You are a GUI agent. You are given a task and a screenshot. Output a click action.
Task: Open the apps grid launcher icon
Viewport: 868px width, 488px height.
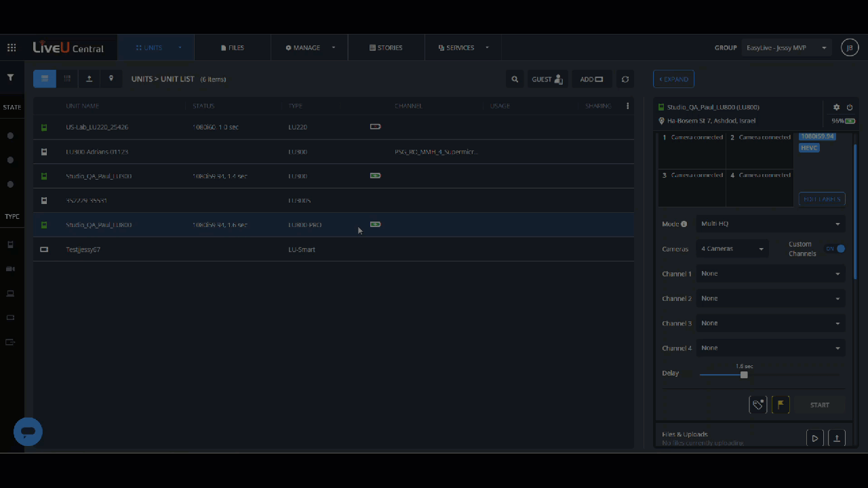(12, 47)
